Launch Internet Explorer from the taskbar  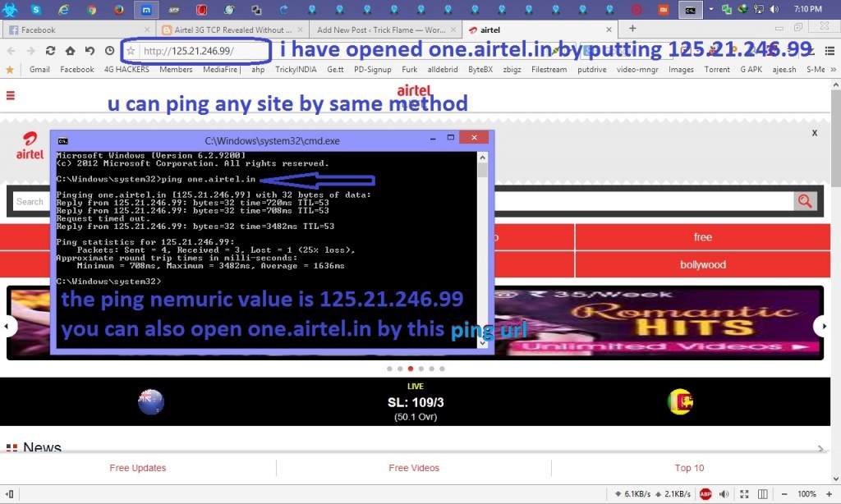tap(63, 9)
